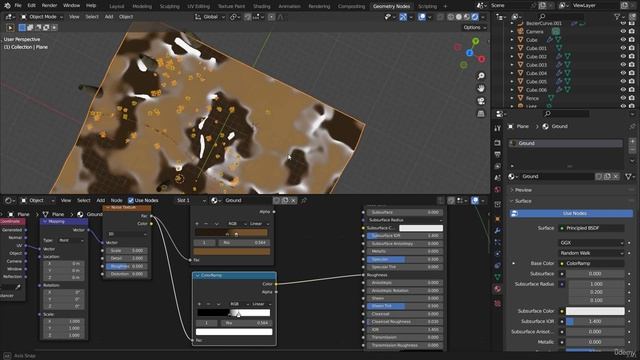Click the ColorRamp add stop plus button
Screen dimensions: 640x360
click(x=199, y=304)
